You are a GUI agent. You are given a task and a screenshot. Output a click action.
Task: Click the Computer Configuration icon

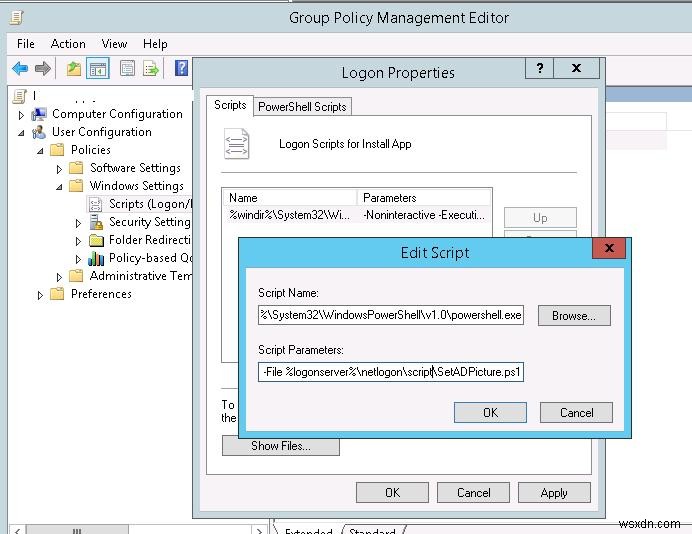tap(39, 114)
